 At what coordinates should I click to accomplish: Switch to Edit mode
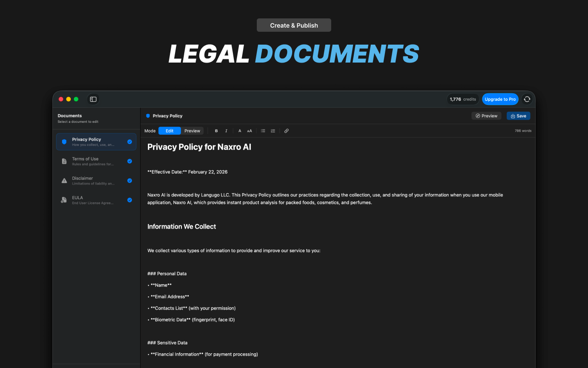(170, 131)
